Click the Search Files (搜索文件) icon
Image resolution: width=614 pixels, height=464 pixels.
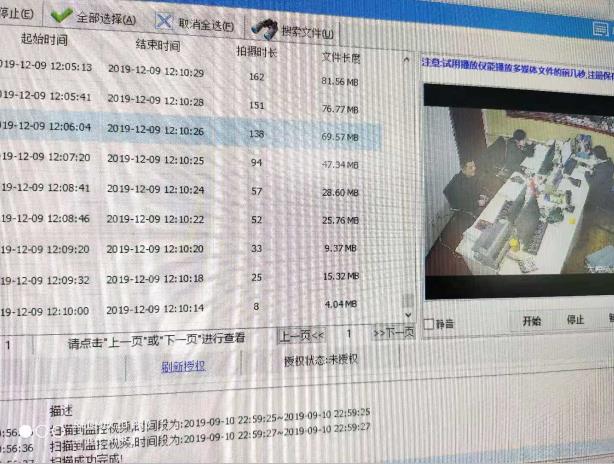point(266,28)
